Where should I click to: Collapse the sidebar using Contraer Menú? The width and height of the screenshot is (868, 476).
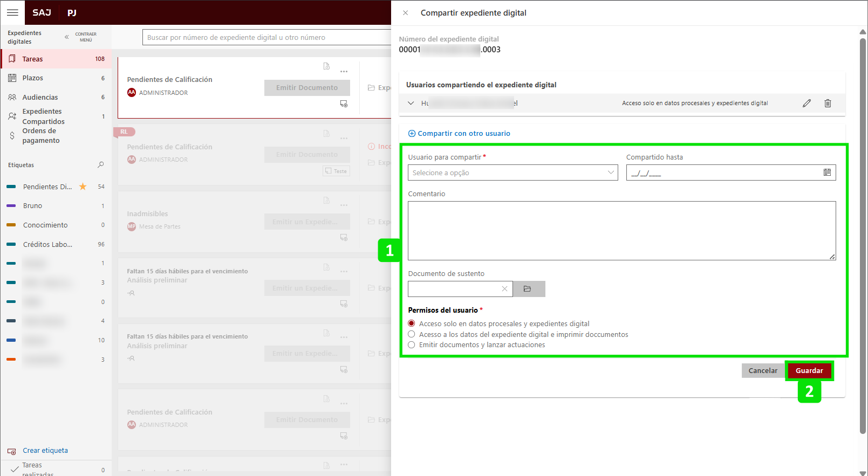67,37
